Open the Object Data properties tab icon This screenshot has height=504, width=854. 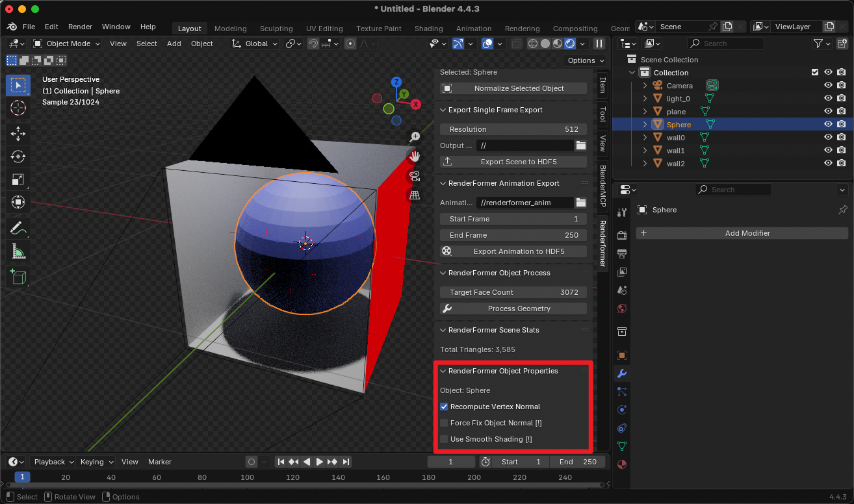[x=622, y=446]
